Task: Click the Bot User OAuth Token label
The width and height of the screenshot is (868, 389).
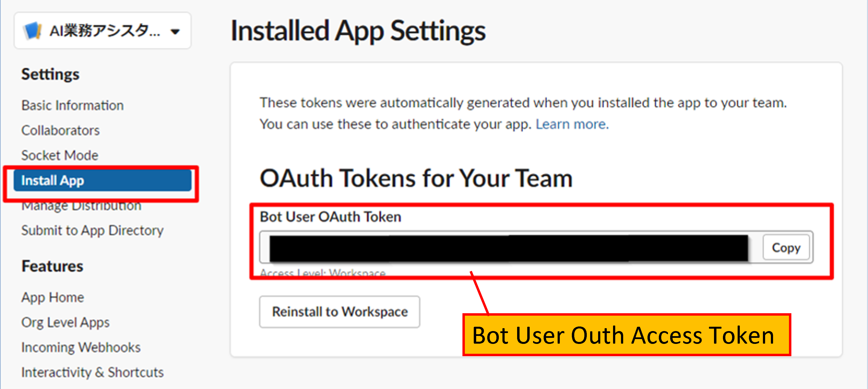Action: 330,217
